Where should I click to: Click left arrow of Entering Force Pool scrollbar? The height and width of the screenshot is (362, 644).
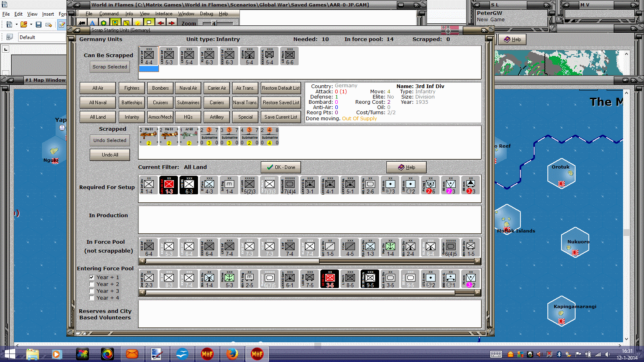[x=142, y=293]
